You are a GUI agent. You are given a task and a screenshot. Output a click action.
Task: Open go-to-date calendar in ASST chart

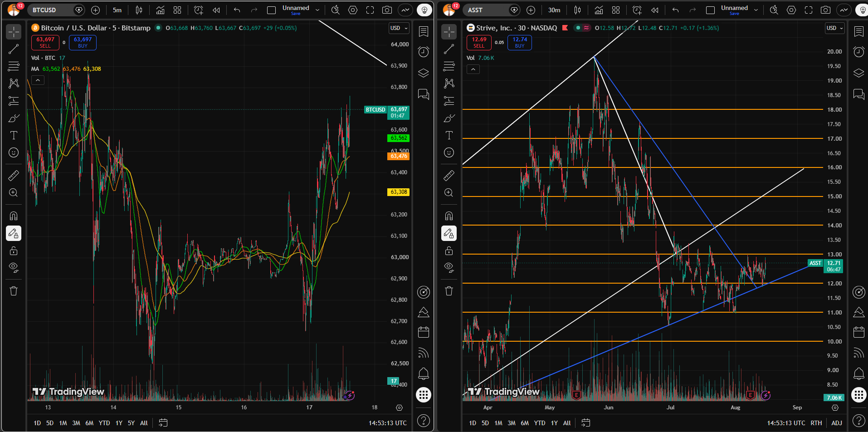click(x=586, y=423)
